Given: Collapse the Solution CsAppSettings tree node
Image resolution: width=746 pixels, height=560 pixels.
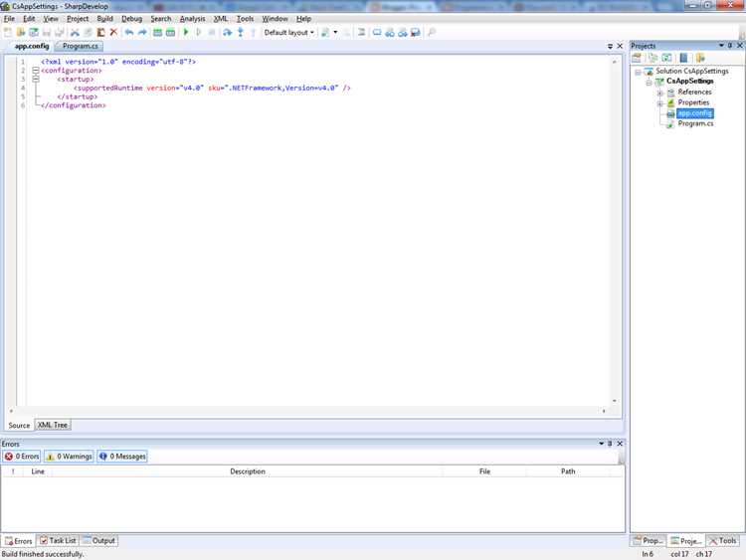Looking at the screenshot, I should pyautogui.click(x=638, y=72).
